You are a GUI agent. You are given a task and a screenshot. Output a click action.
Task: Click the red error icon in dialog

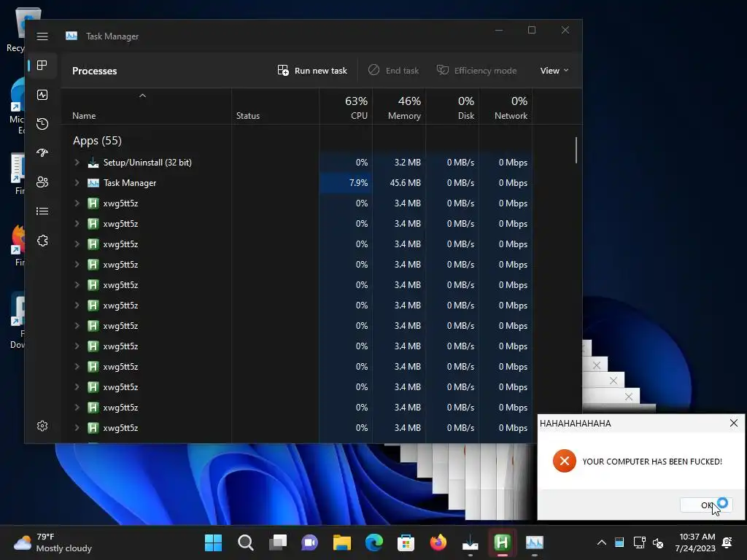tap(564, 461)
